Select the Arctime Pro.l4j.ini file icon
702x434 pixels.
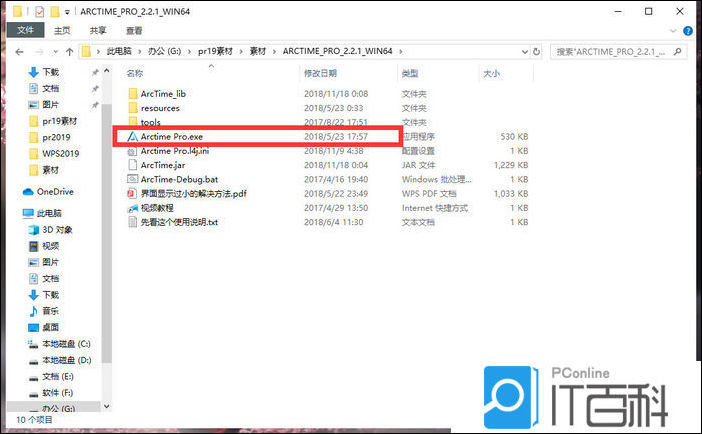pos(132,151)
